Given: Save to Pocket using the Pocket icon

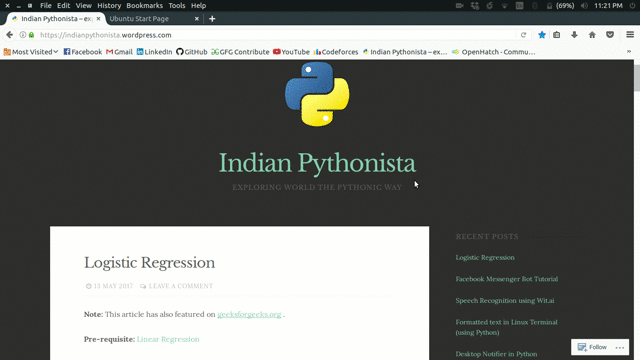Looking at the screenshot, I should [x=610, y=35].
